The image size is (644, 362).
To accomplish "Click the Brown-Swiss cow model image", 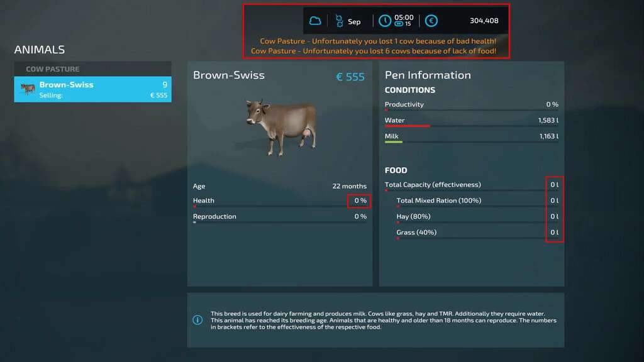I will tap(280, 126).
